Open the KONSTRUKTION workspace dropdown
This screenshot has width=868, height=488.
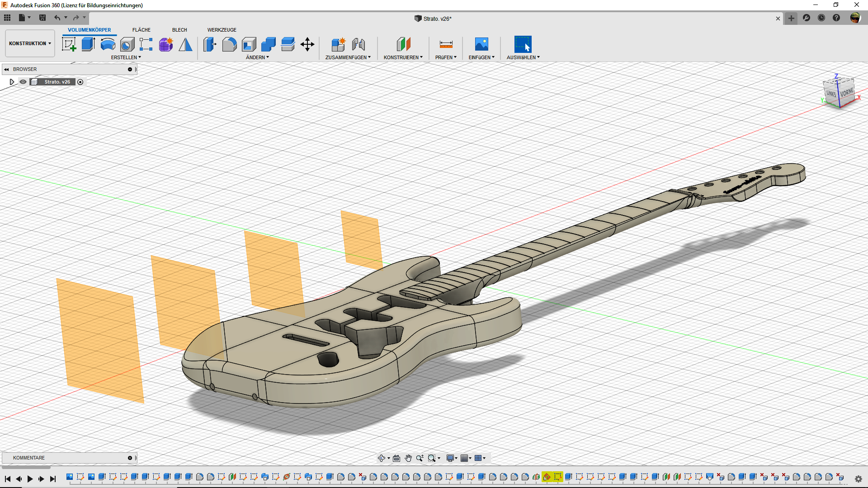[x=30, y=43]
